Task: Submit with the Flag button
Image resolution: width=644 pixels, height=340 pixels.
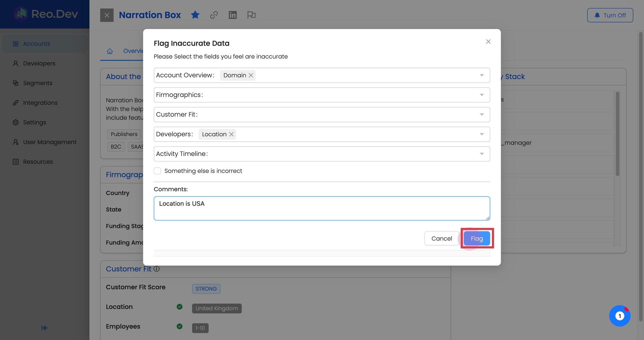Action: coord(477,238)
